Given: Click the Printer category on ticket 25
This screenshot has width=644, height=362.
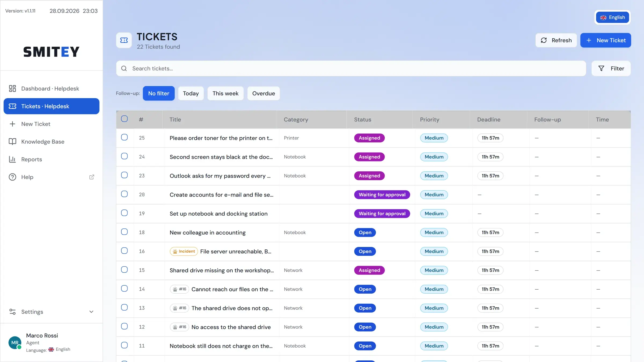Looking at the screenshot, I should point(291,138).
